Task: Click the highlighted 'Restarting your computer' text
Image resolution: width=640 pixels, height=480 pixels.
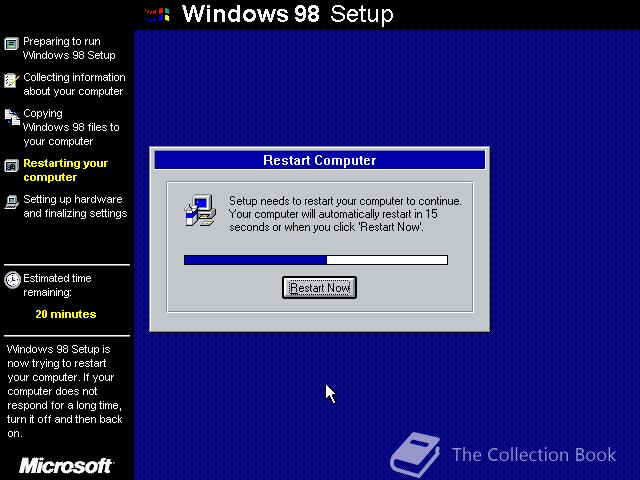Action: [x=65, y=170]
